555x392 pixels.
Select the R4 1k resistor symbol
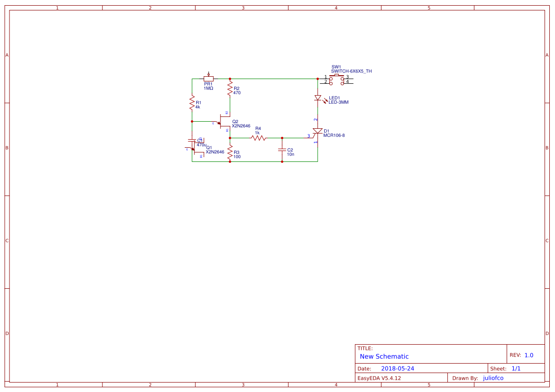[x=258, y=138]
